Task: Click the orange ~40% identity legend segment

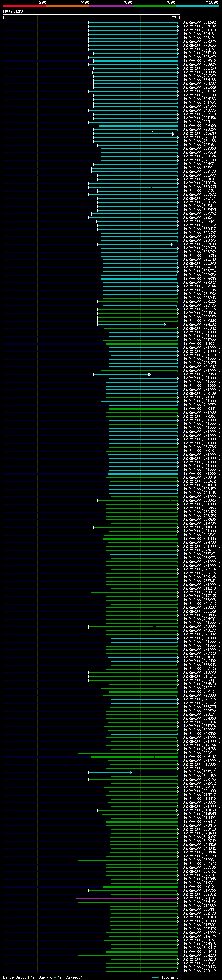Action: (x=68, y=6)
